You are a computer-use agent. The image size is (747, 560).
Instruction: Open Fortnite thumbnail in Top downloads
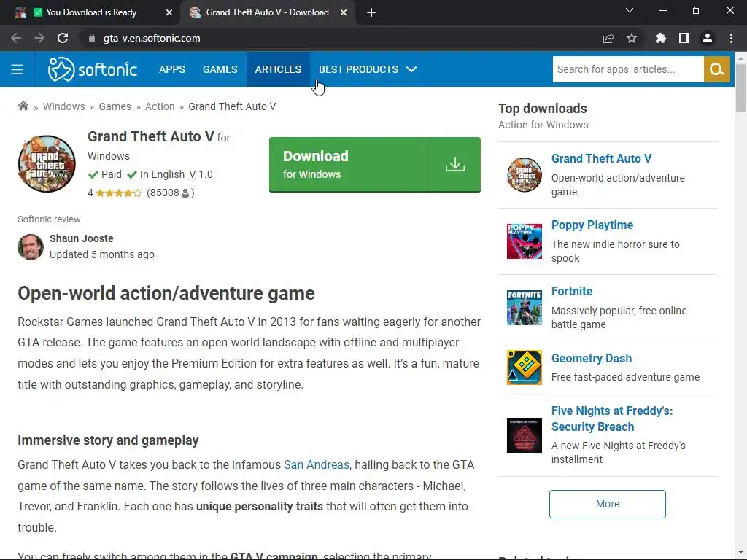[524, 308]
